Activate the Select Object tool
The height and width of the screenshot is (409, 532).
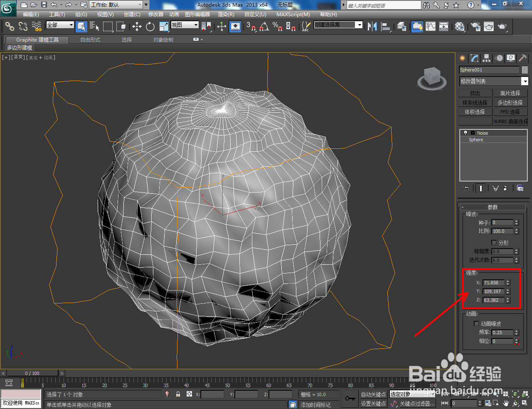tap(81, 27)
